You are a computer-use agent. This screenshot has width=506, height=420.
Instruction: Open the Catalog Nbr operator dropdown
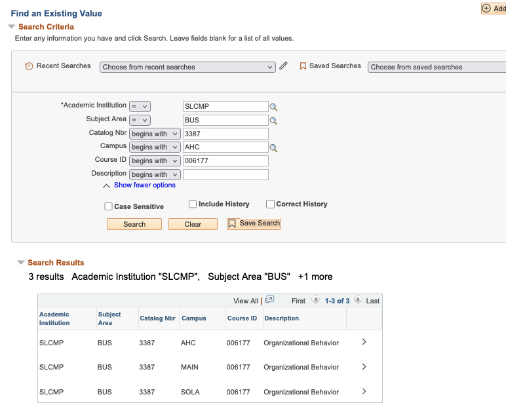pyautogui.click(x=155, y=134)
